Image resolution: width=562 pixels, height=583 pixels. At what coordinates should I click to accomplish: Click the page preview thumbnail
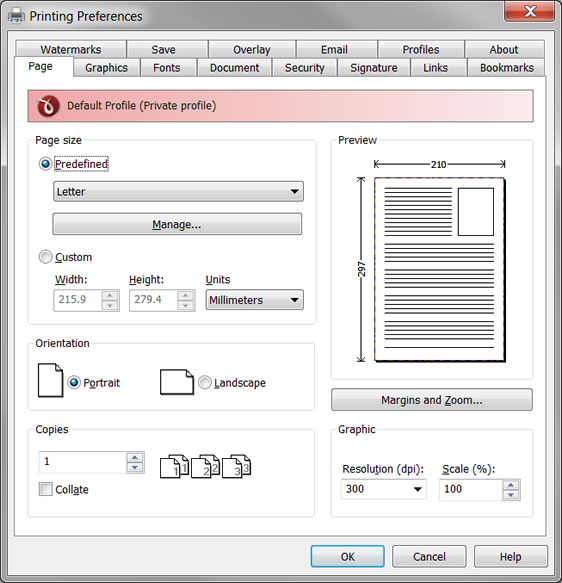440,270
